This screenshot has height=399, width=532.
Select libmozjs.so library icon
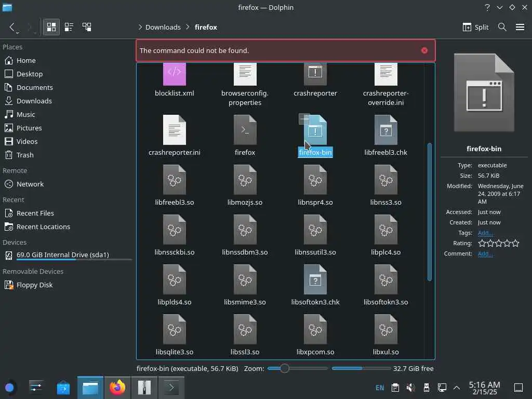[x=245, y=180]
